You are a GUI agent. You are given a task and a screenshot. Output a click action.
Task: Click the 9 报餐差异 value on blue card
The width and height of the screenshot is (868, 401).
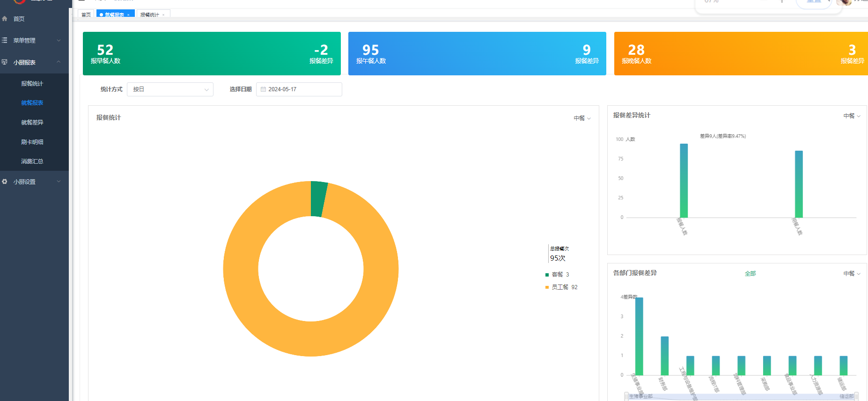point(587,54)
